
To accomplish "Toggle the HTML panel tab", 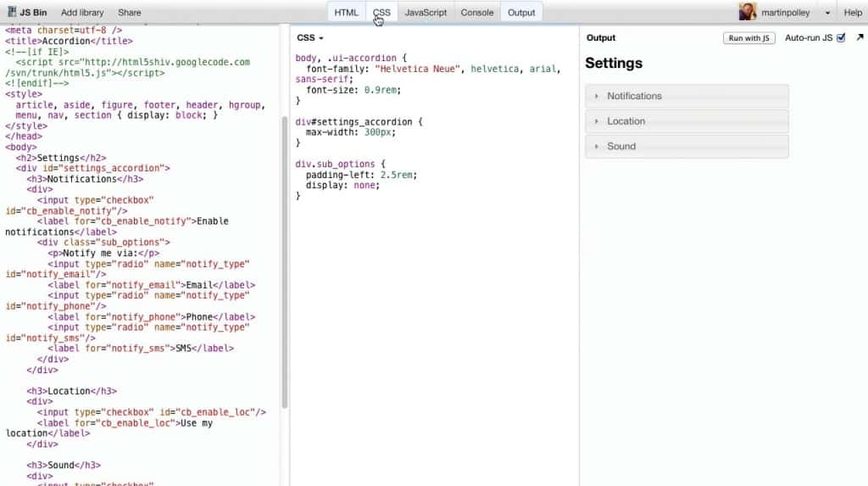I will pos(346,12).
